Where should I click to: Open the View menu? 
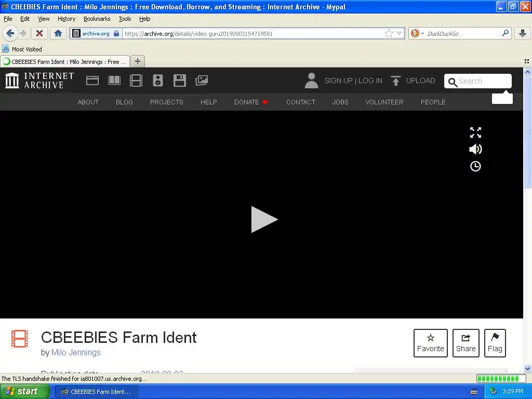44,19
